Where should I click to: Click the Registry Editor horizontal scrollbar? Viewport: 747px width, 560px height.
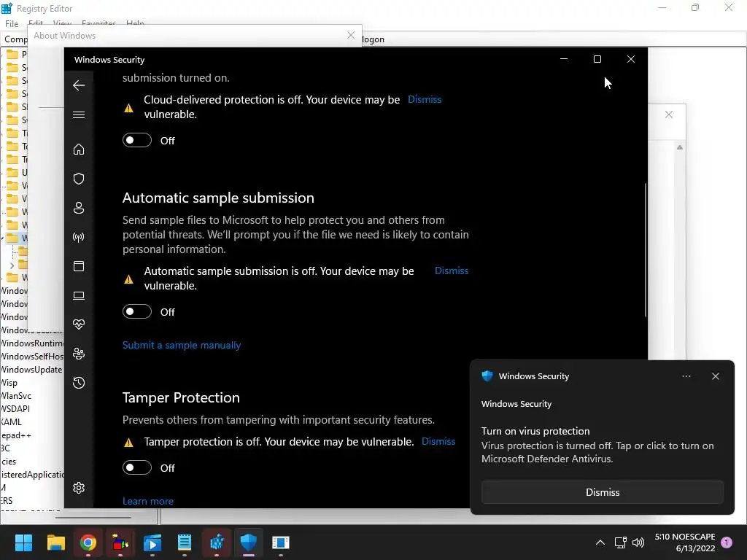pos(93,517)
